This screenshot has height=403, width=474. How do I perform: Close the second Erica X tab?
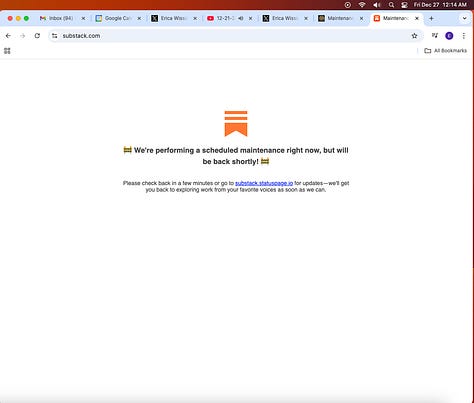coord(306,18)
